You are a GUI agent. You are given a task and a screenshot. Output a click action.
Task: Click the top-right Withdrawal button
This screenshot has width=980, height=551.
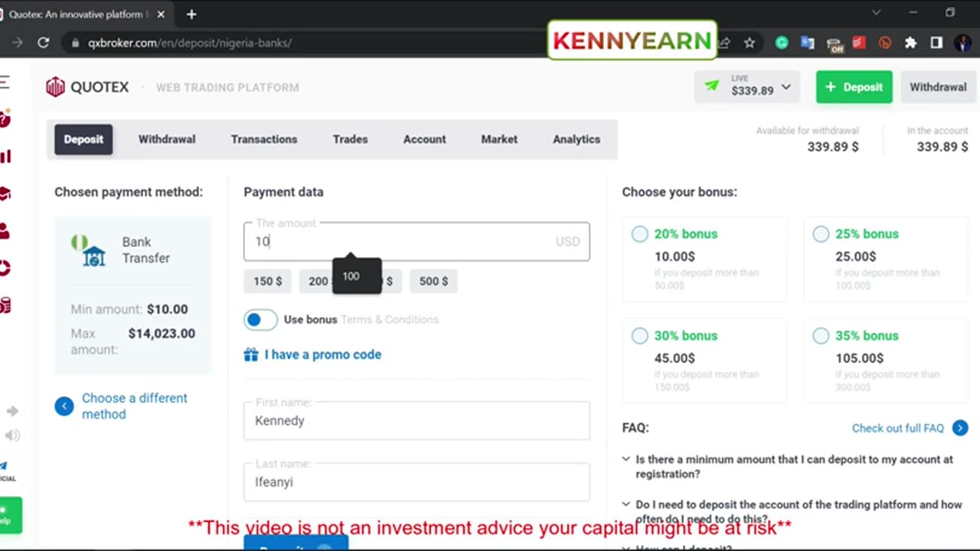938,86
